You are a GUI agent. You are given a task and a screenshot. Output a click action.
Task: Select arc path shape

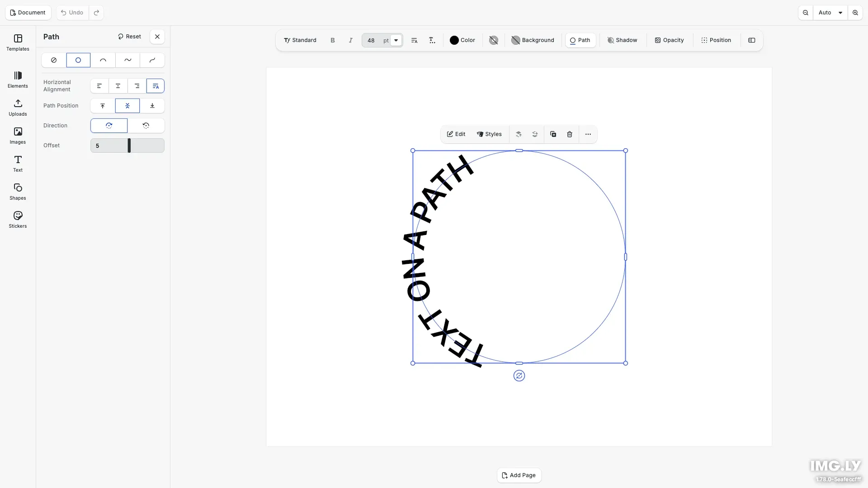click(x=103, y=60)
